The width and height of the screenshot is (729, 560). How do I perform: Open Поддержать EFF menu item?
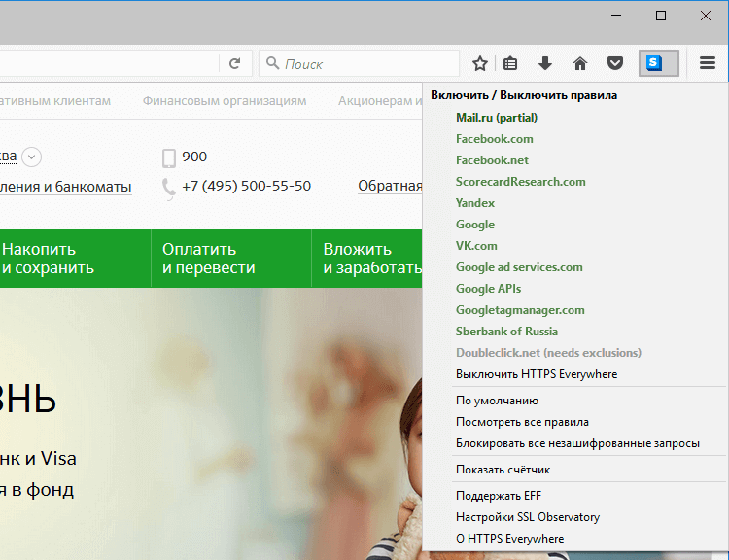click(x=499, y=496)
